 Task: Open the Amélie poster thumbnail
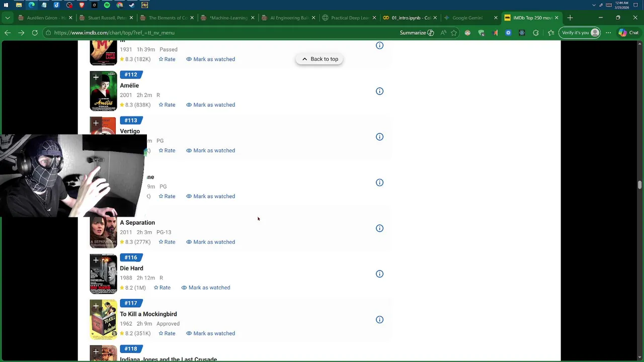pos(103,91)
